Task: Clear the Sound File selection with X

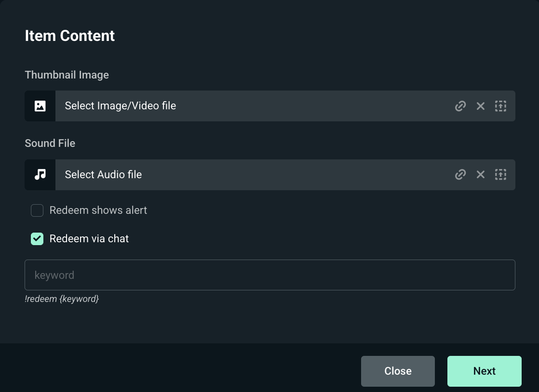Action: (x=481, y=175)
